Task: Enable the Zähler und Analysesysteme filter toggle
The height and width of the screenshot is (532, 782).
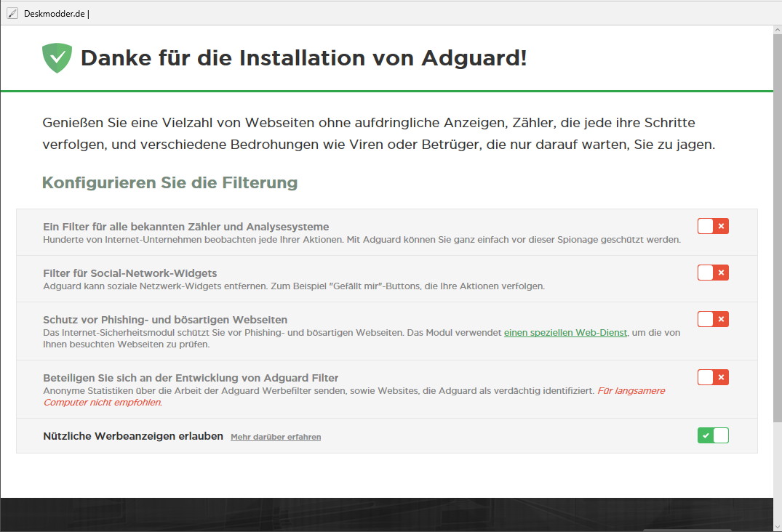Action: click(x=713, y=226)
